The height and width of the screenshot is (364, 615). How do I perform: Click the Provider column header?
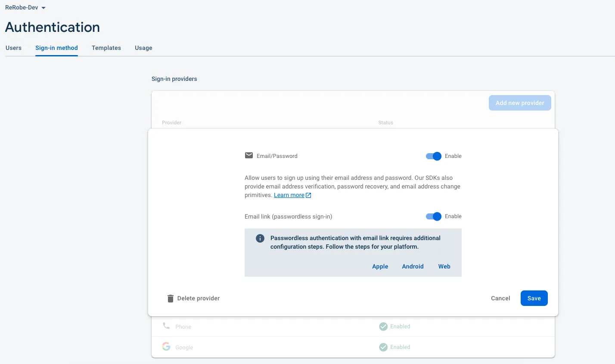(x=171, y=123)
